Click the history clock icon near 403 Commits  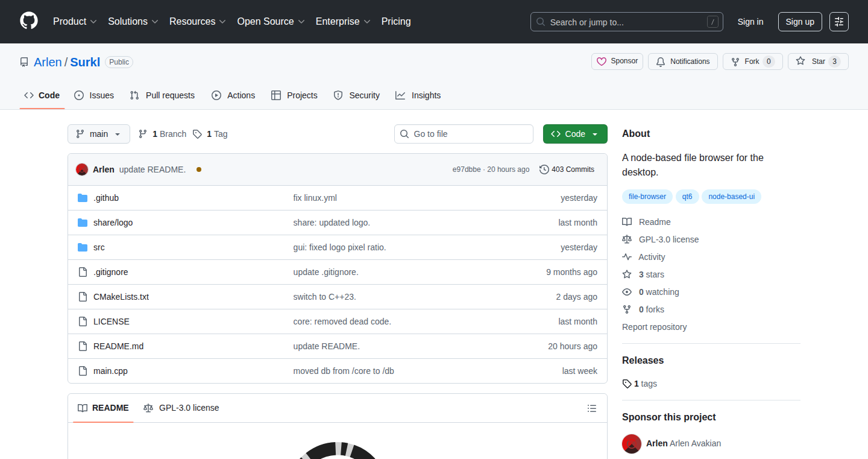tap(544, 169)
